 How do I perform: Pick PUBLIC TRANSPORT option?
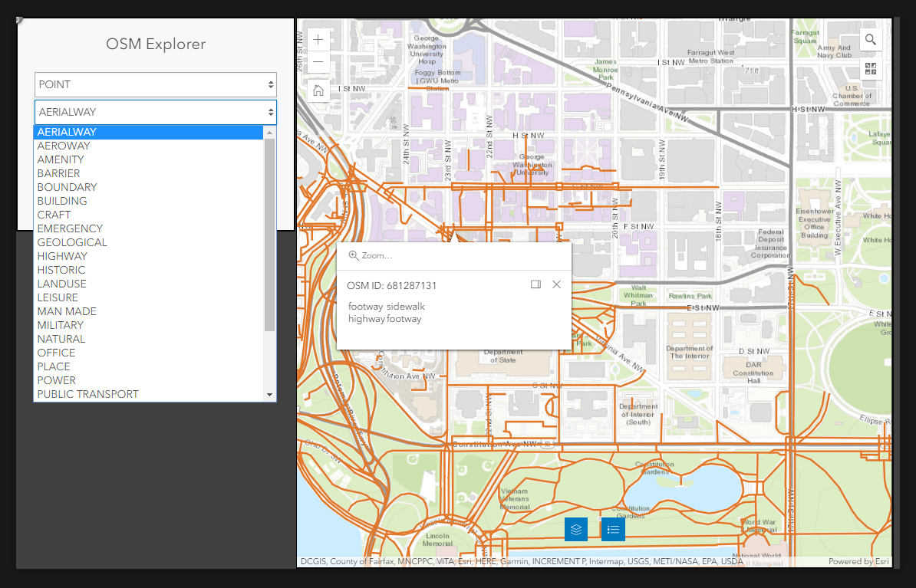pyautogui.click(x=148, y=395)
